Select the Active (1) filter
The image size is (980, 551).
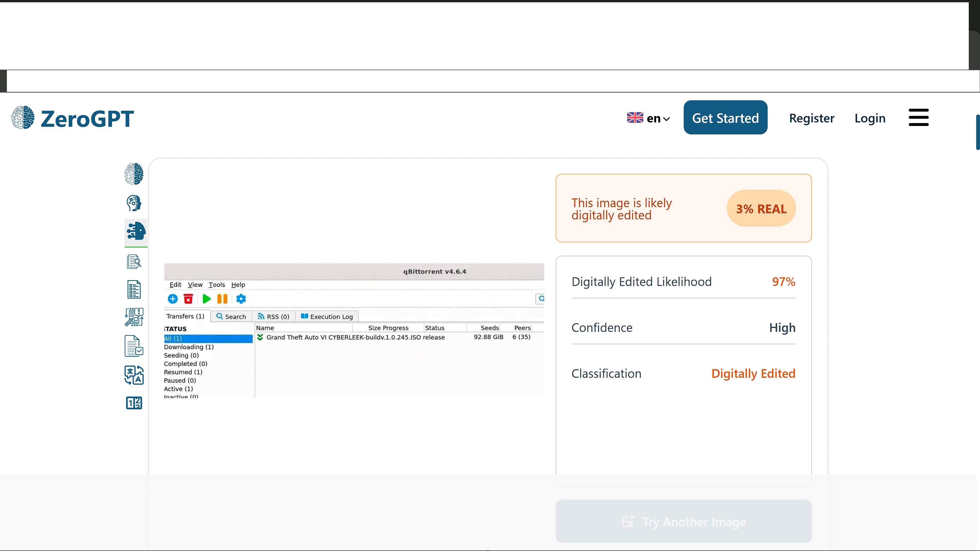click(x=178, y=389)
